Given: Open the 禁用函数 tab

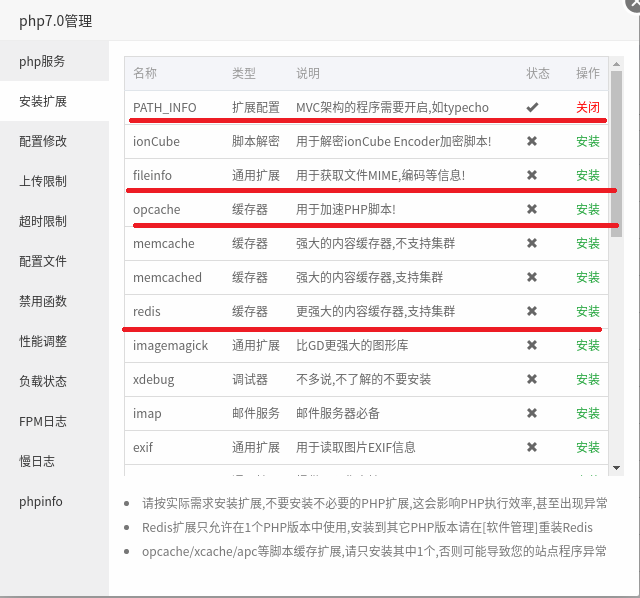Looking at the screenshot, I should tap(43, 301).
